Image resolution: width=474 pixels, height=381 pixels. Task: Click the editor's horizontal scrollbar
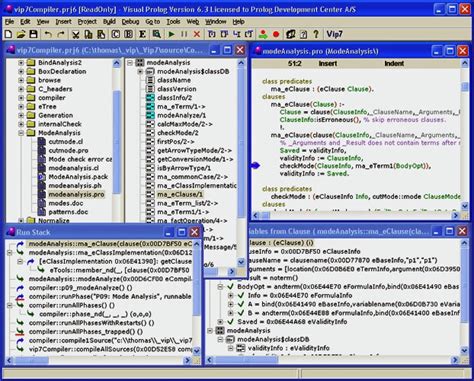pyautogui.click(x=356, y=215)
